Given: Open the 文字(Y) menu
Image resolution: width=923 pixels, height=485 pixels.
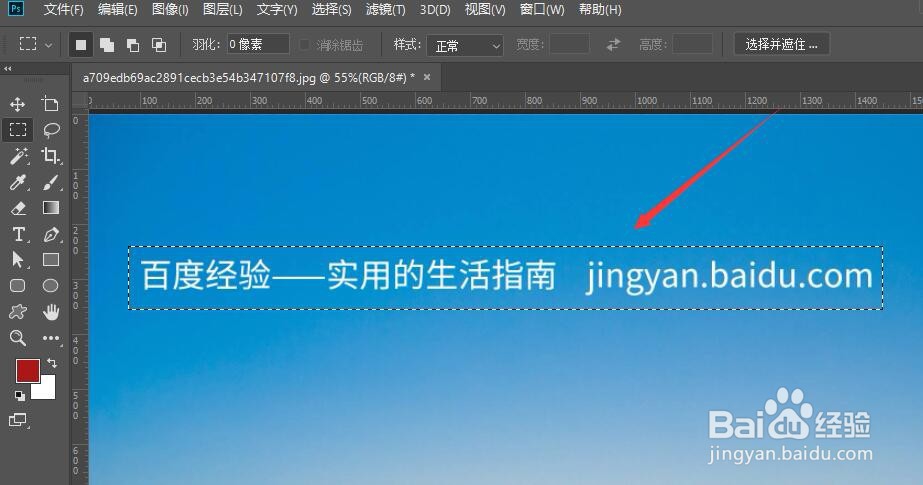Looking at the screenshot, I should click(x=277, y=9).
